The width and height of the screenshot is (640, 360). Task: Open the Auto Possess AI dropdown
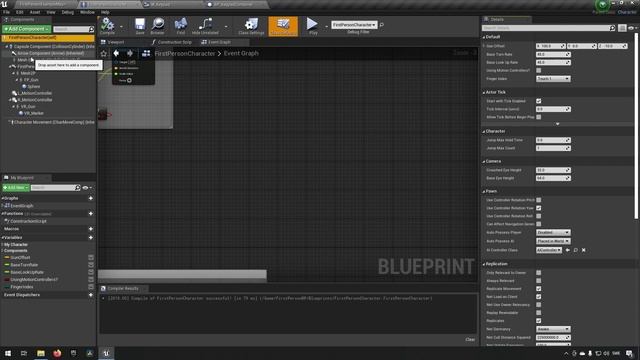pyautogui.click(x=553, y=241)
